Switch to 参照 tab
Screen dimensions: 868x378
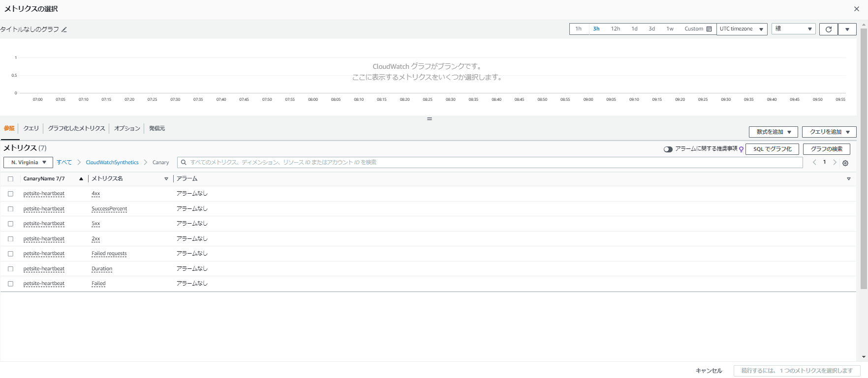tap(9, 128)
